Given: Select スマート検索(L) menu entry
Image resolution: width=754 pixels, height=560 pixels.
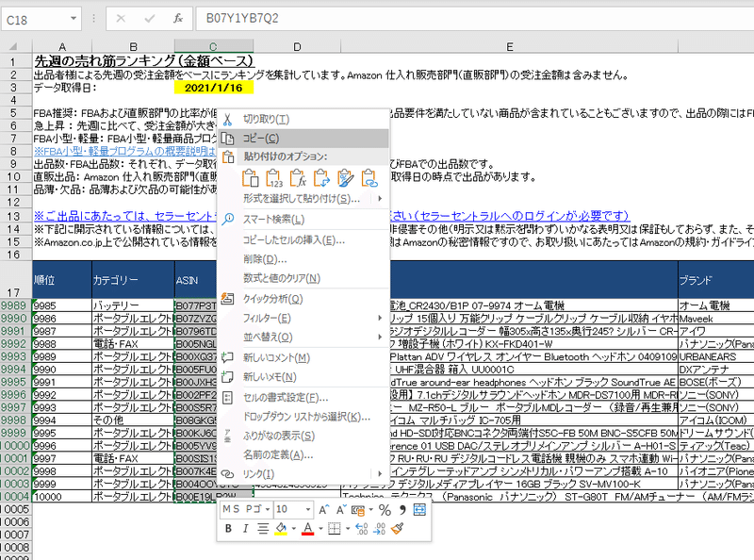Looking at the screenshot, I should [x=303, y=220].
